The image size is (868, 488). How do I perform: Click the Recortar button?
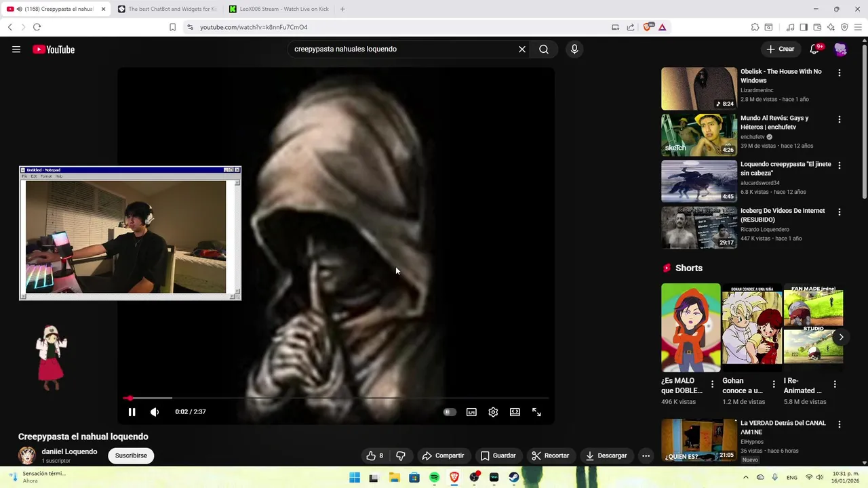(550, 455)
